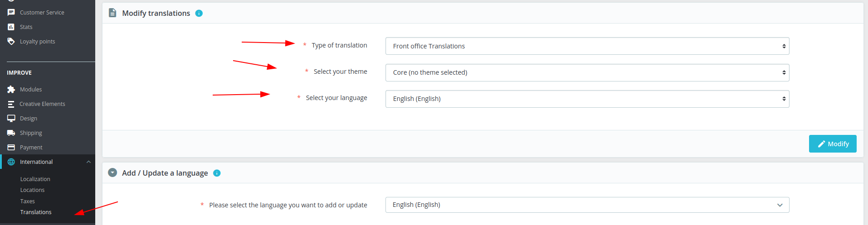
Task: Open the Select your theme dropdown
Action: click(x=587, y=72)
